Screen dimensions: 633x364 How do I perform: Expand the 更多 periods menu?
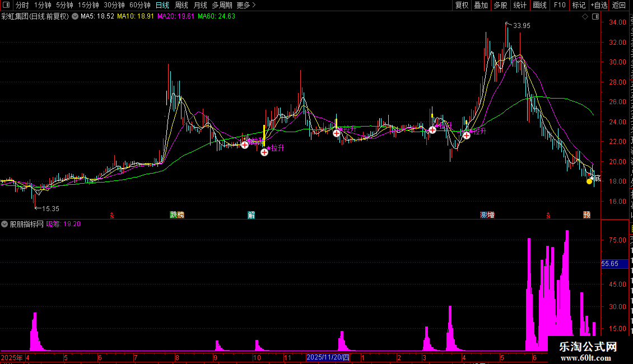click(x=246, y=5)
